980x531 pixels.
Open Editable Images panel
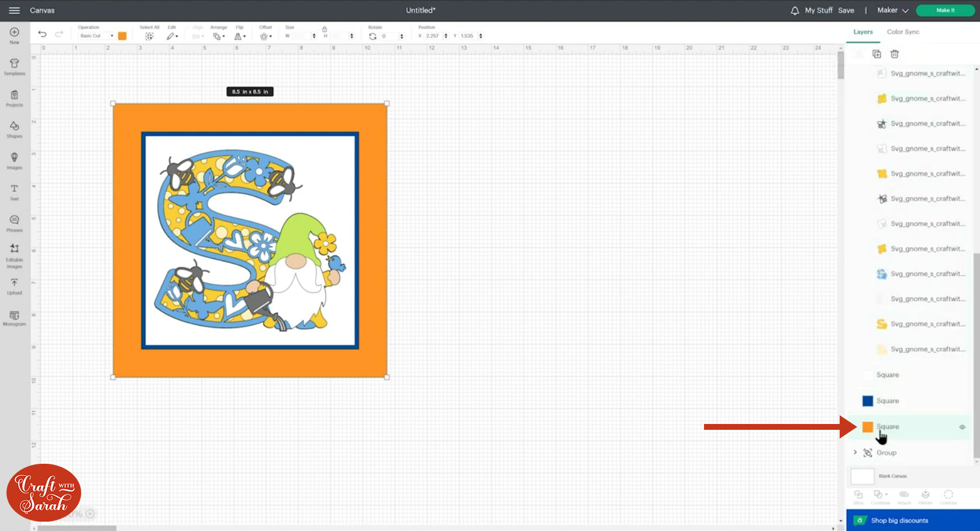15,256
